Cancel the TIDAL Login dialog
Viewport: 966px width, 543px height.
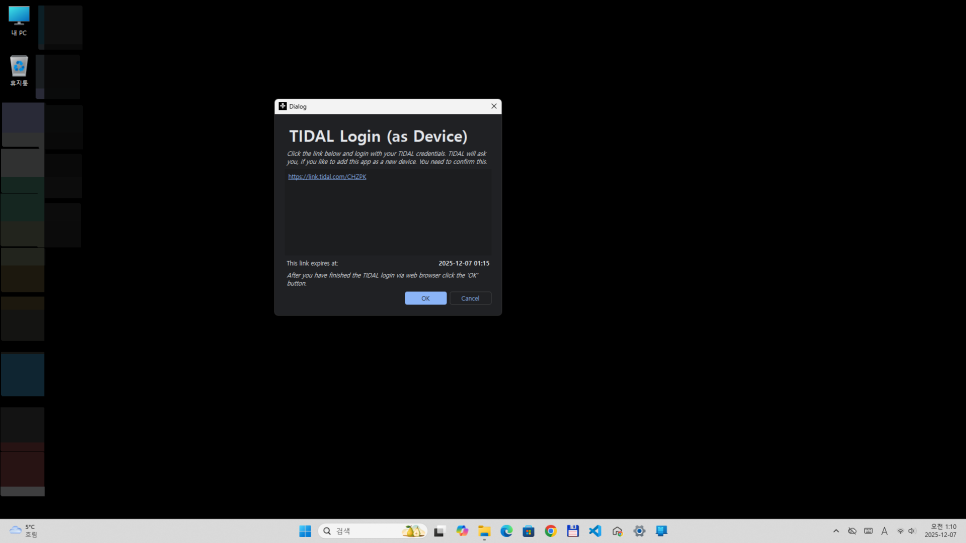470,298
